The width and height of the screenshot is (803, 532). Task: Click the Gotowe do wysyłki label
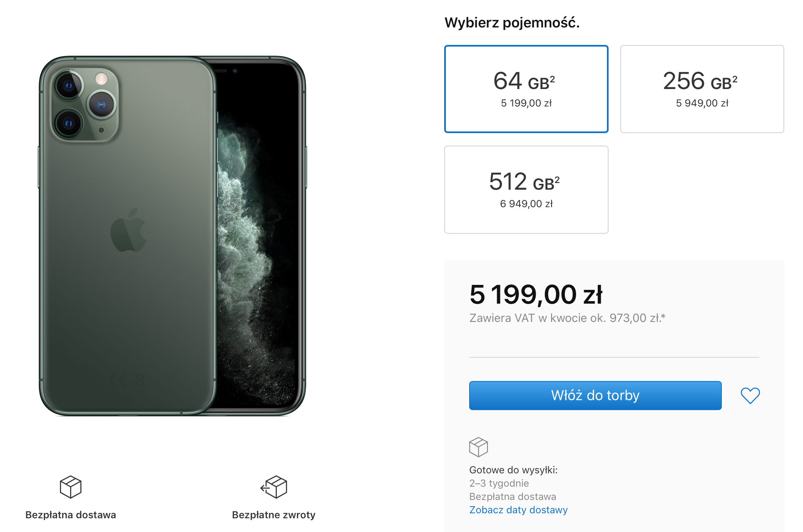pos(513,470)
